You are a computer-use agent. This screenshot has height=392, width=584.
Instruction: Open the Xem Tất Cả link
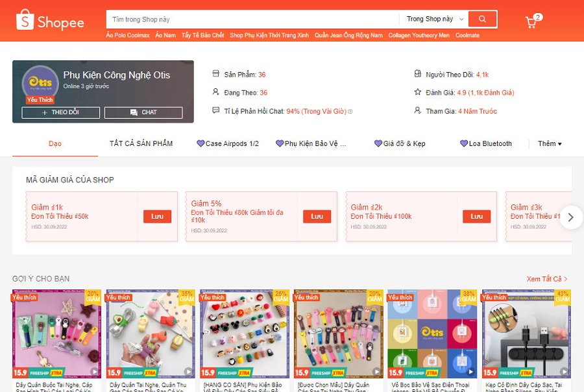click(547, 278)
